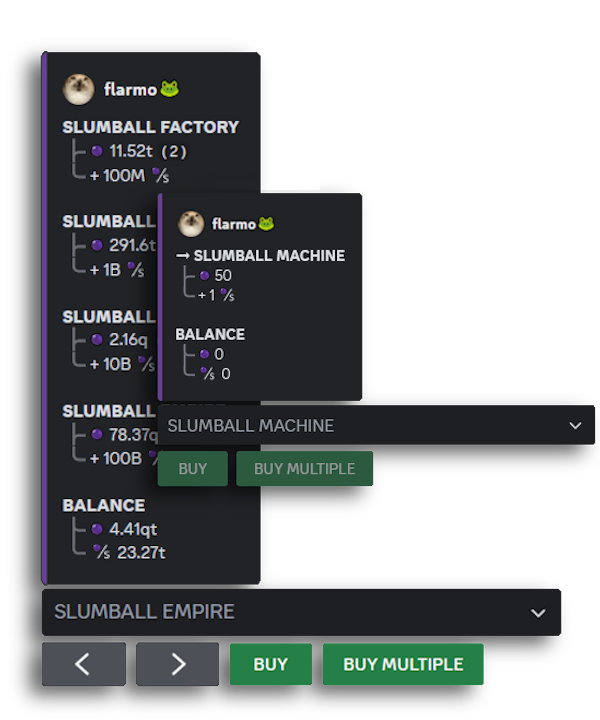The height and width of the screenshot is (720, 600).
Task: Click the frog emoji in the small popup embed
Action: coord(266,224)
